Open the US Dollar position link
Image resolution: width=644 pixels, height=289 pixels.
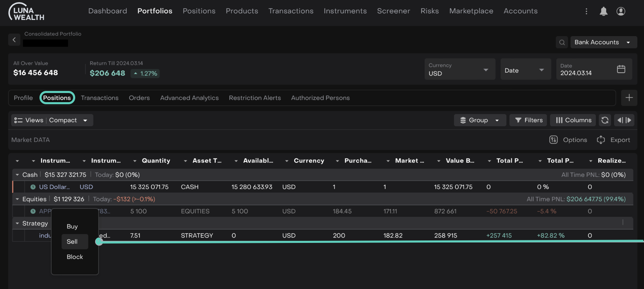click(54, 187)
